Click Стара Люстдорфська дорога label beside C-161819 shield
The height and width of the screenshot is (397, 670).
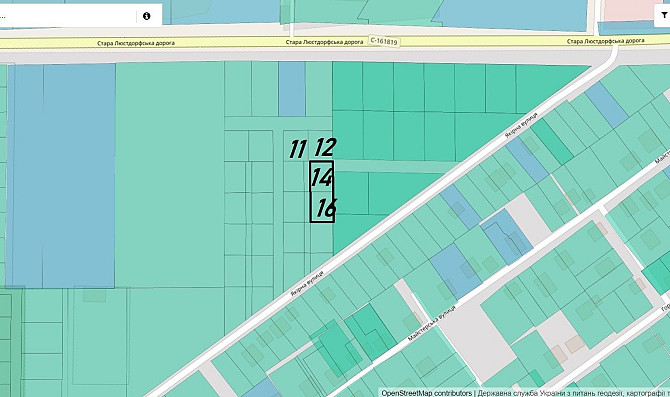click(x=324, y=42)
